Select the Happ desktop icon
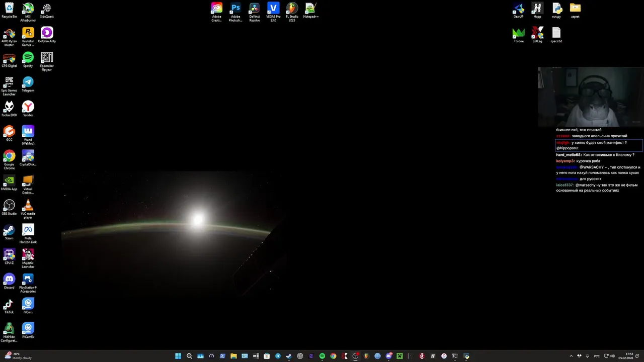Image resolution: width=644 pixels, height=362 pixels. point(537,11)
